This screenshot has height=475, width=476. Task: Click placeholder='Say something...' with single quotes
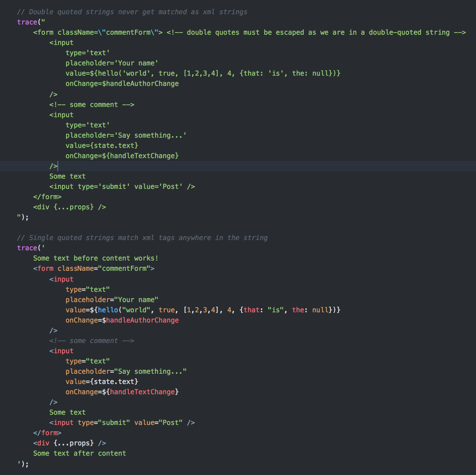tap(126, 135)
